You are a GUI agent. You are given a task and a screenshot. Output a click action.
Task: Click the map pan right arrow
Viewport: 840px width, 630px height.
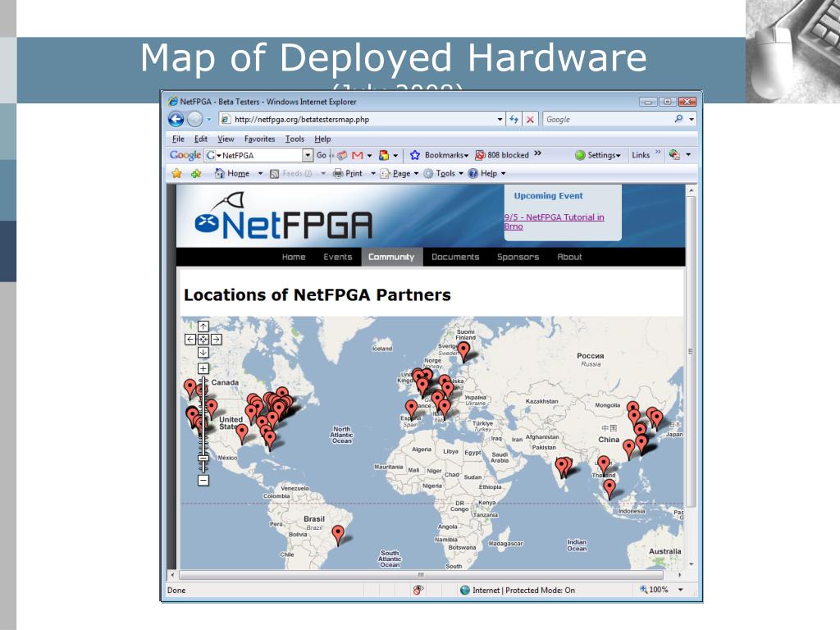pyautogui.click(x=216, y=339)
